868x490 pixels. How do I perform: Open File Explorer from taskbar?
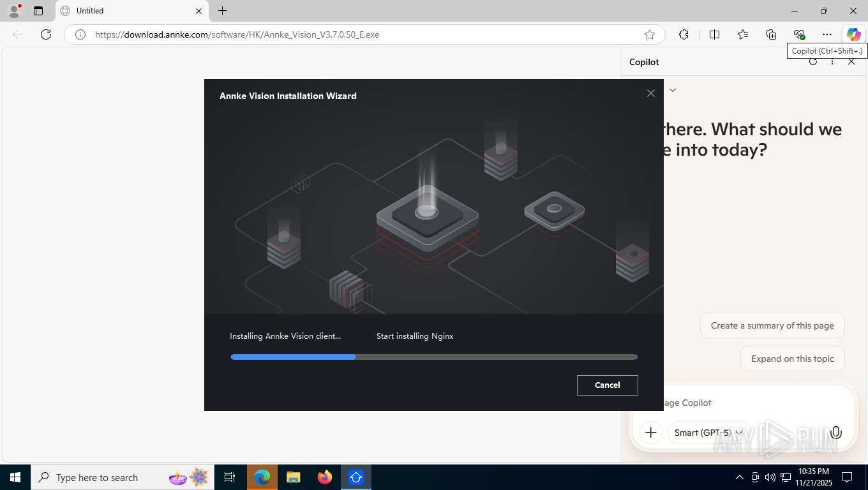pos(294,477)
